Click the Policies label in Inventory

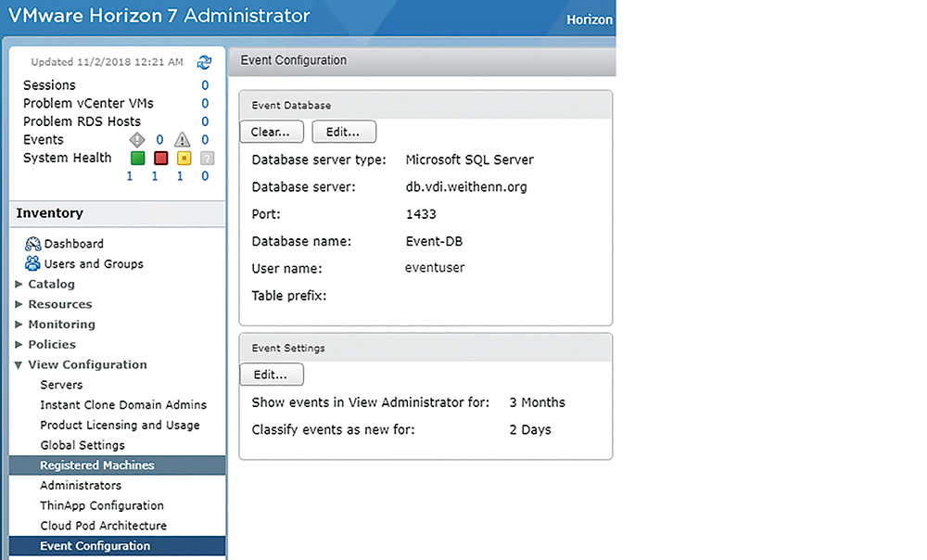pos(52,344)
